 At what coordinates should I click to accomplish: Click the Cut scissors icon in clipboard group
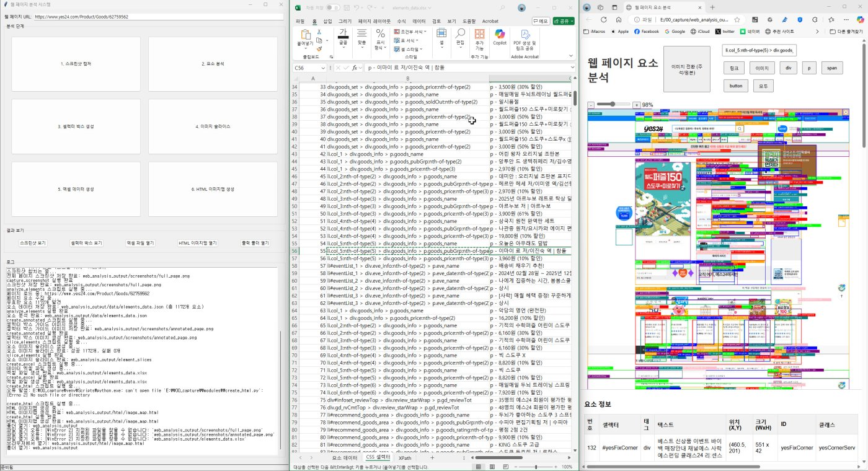tap(319, 31)
